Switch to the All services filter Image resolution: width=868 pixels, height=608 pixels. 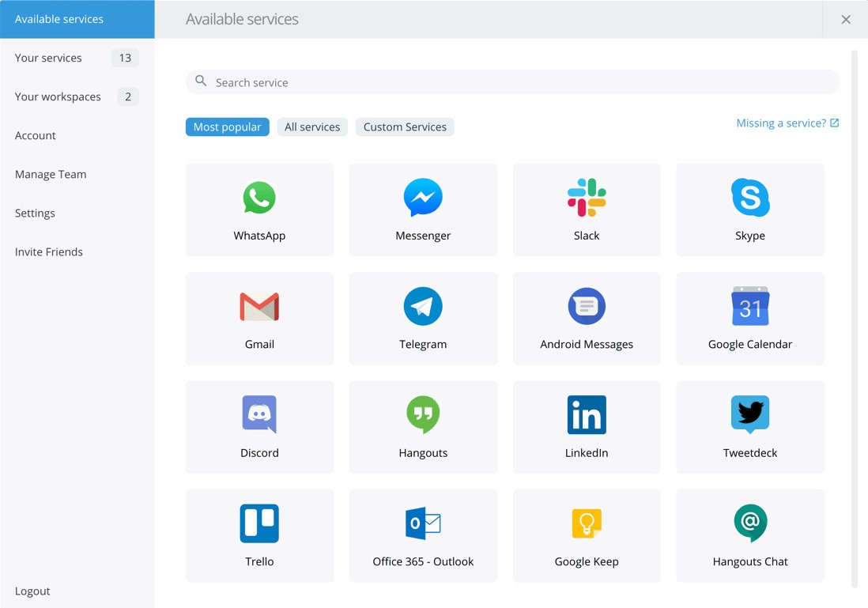click(x=312, y=127)
